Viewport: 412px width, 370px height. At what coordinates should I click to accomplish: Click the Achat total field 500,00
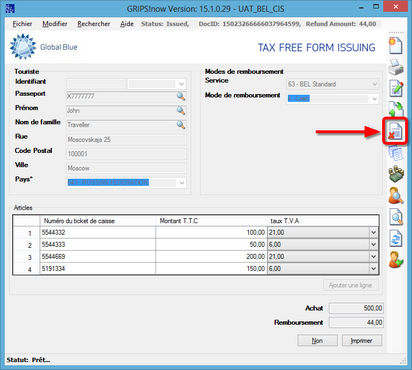[x=356, y=308]
